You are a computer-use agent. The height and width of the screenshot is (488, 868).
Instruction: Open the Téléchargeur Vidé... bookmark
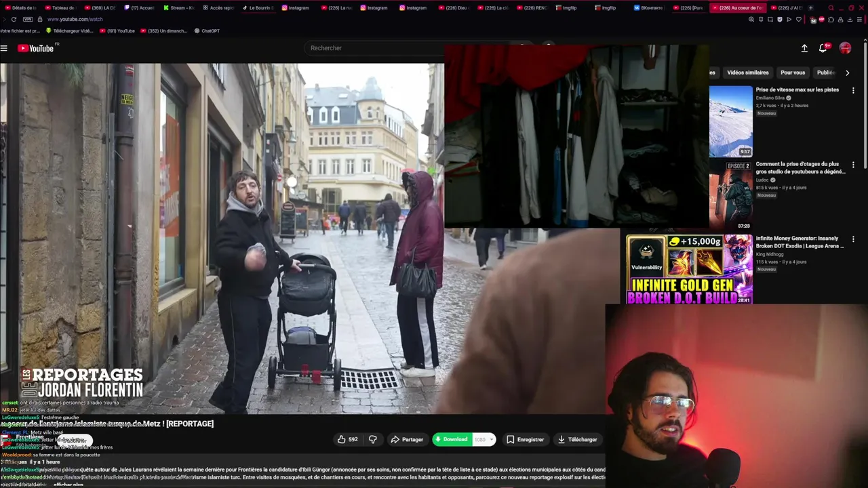click(70, 30)
